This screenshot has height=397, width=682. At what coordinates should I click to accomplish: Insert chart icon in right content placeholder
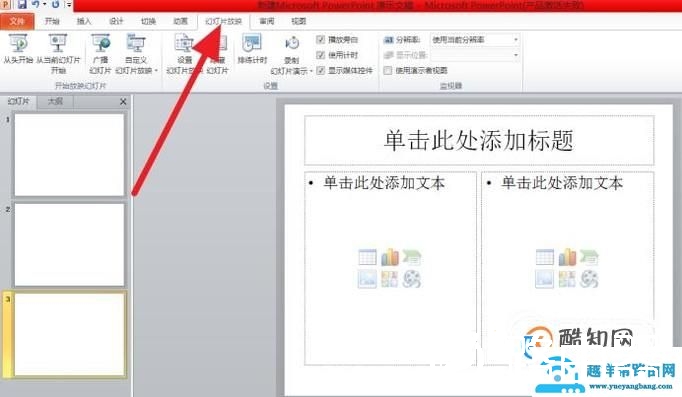567,257
